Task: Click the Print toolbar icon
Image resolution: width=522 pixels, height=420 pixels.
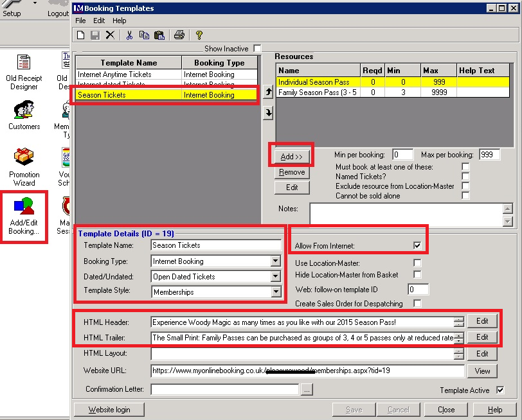Action: click(179, 35)
